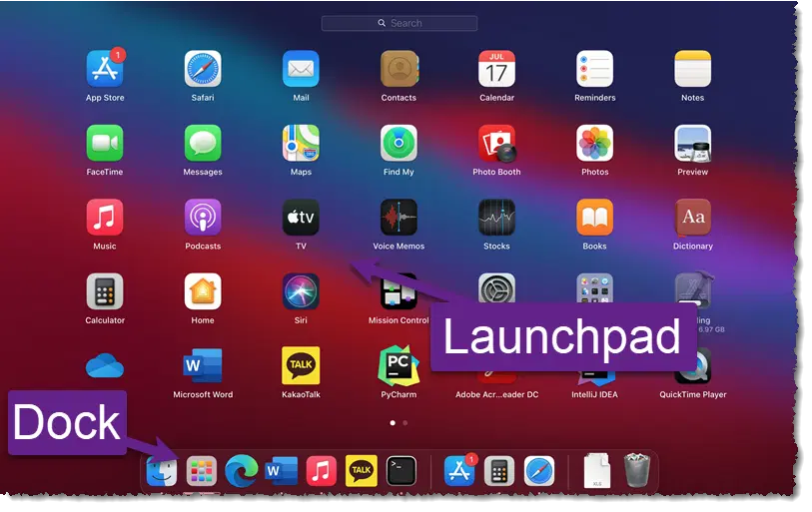Open the Stocks app
The width and height of the screenshot is (812, 512).
(x=496, y=218)
